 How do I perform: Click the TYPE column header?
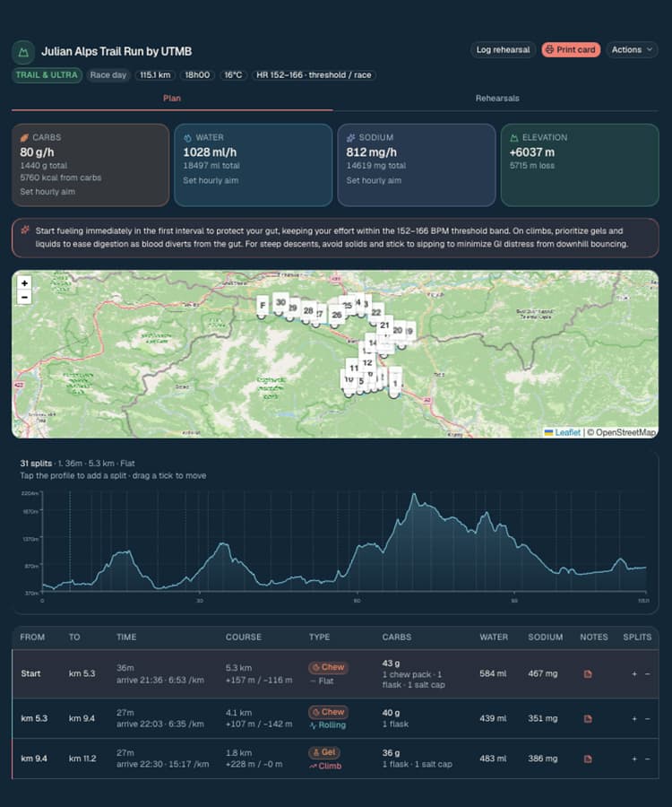tap(319, 638)
